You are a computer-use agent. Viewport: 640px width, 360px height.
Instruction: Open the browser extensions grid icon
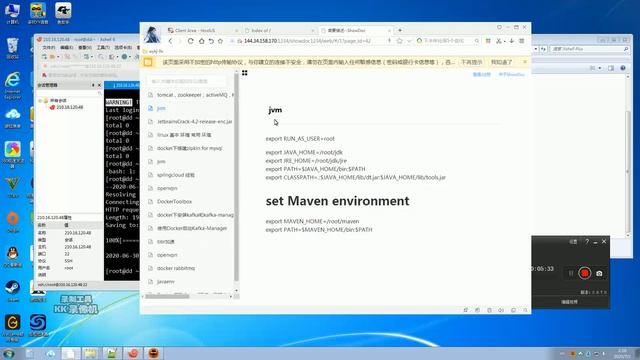(x=488, y=41)
